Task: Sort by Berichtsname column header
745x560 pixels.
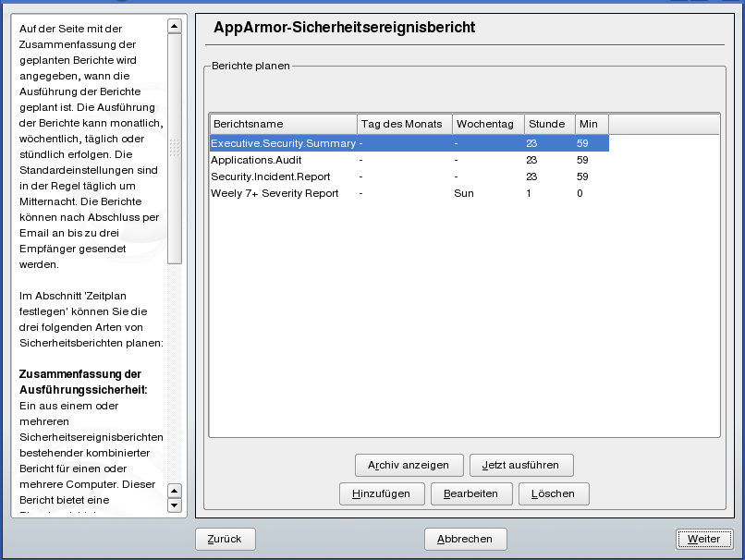Action: 283,124
